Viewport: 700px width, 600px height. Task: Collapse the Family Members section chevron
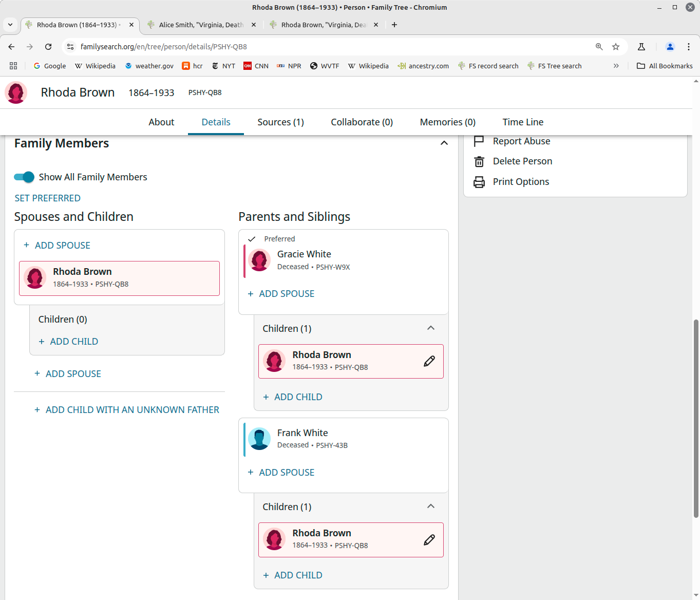(x=444, y=143)
